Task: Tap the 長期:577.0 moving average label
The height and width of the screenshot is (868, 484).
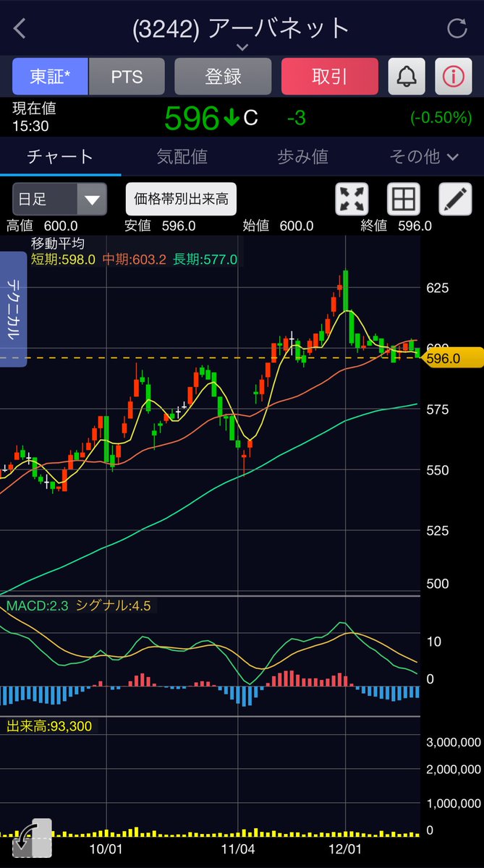Action: [x=205, y=259]
